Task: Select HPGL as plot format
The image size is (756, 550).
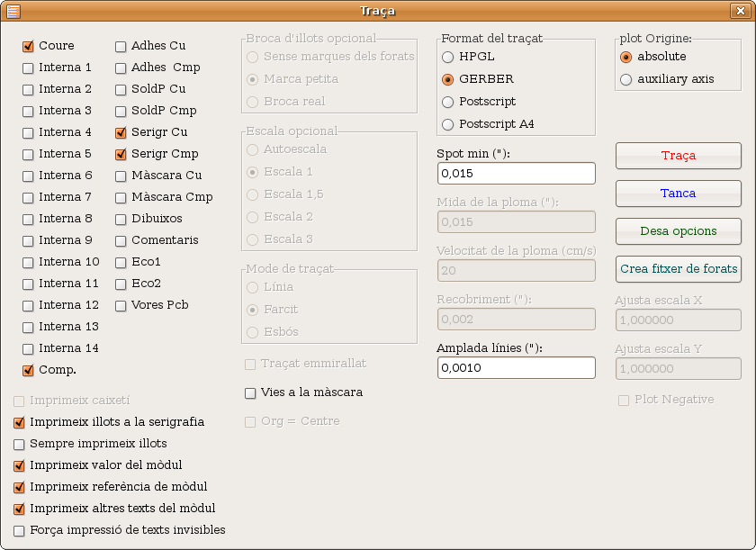Action: (448, 57)
